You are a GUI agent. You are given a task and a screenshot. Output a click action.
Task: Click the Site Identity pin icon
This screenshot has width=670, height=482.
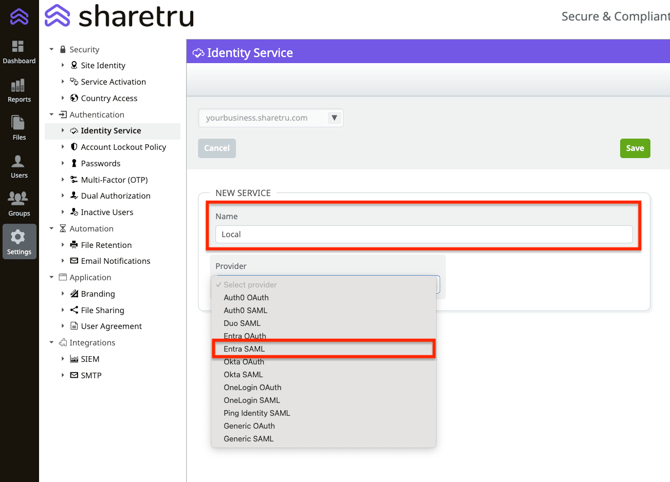tap(74, 65)
